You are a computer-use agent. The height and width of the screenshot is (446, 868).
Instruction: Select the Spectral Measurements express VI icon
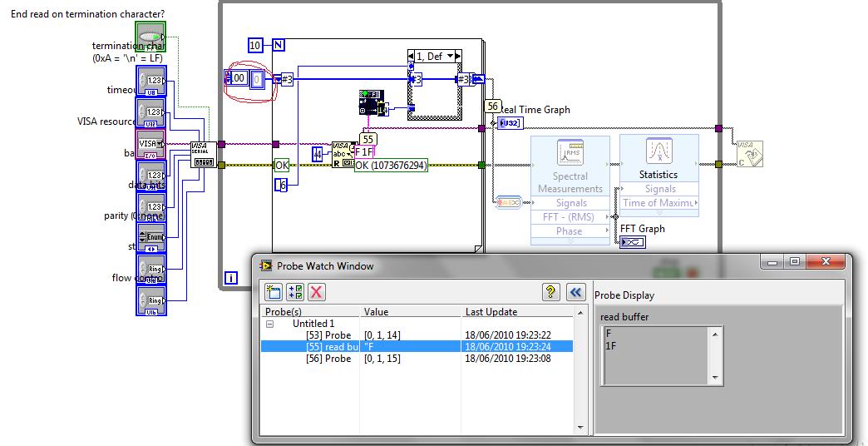tap(570, 153)
